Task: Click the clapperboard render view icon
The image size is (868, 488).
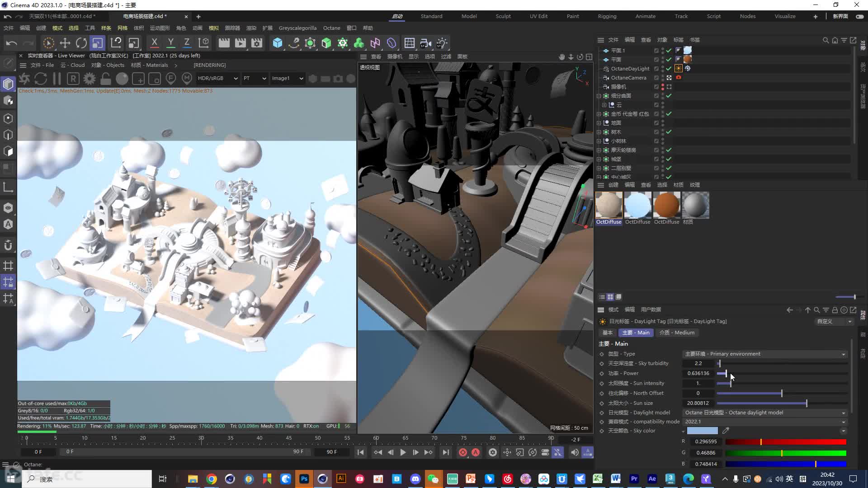Action: [224, 43]
